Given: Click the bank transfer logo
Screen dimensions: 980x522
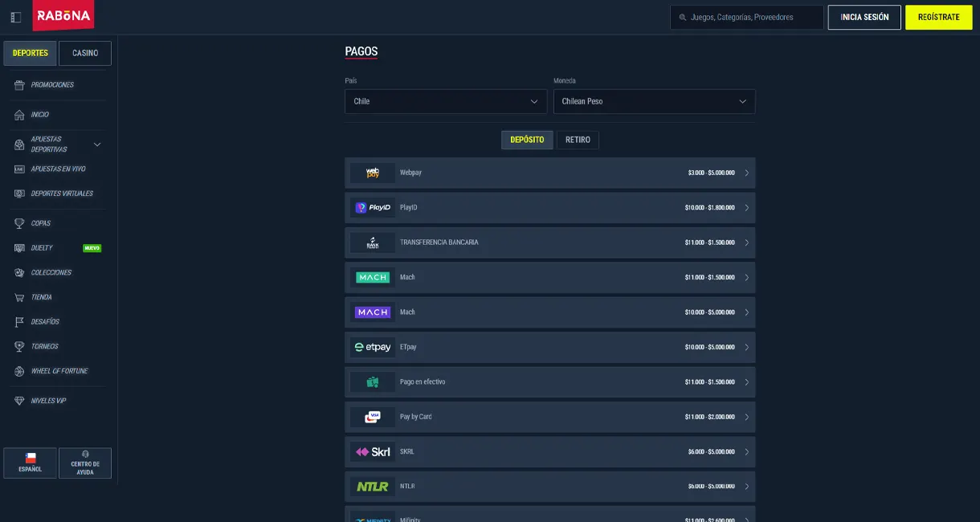Looking at the screenshot, I should pyautogui.click(x=373, y=243).
